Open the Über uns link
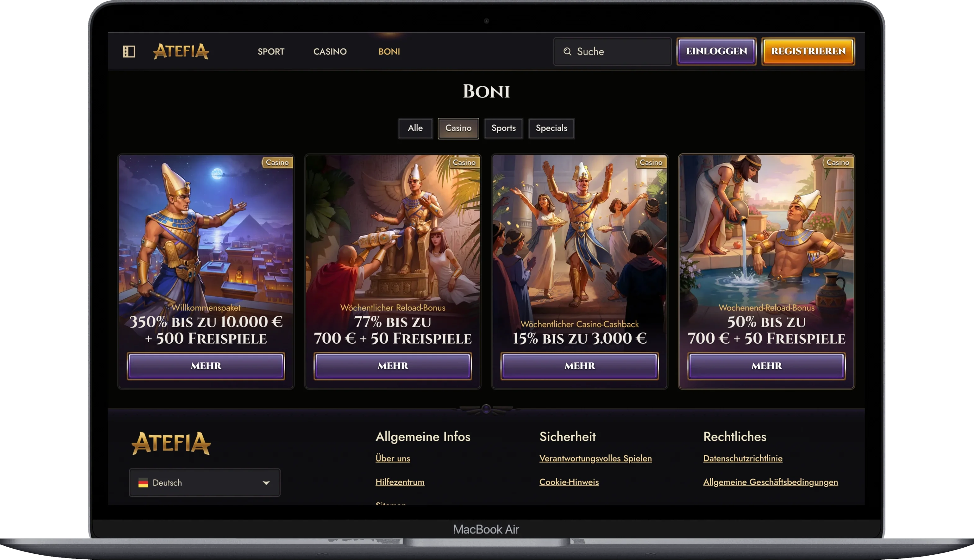The height and width of the screenshot is (560, 974). coord(393,458)
